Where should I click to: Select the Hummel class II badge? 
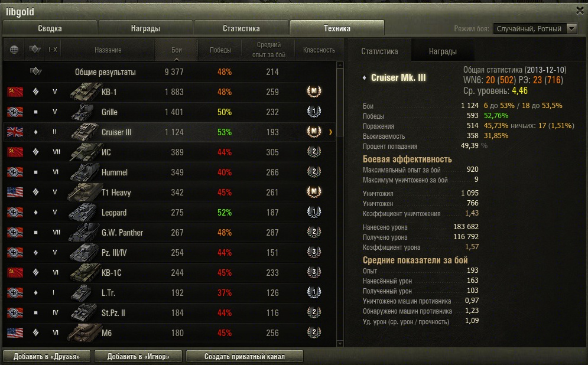tap(314, 172)
